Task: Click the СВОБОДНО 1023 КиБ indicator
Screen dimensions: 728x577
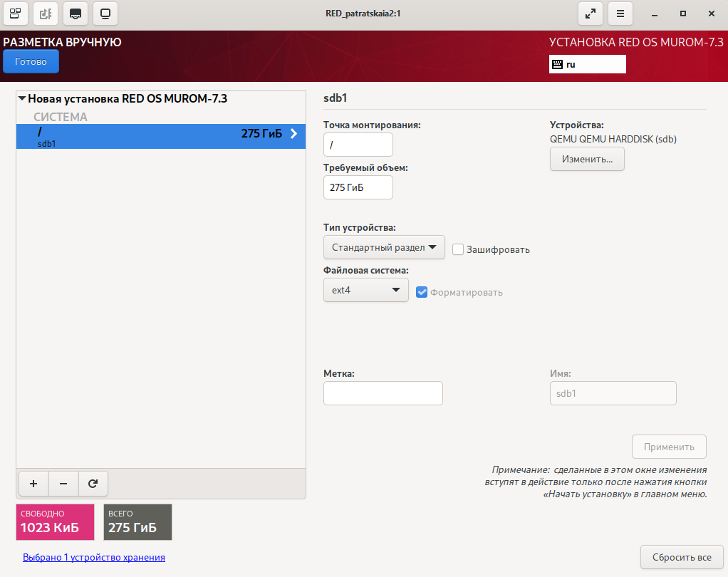Action: (x=55, y=522)
